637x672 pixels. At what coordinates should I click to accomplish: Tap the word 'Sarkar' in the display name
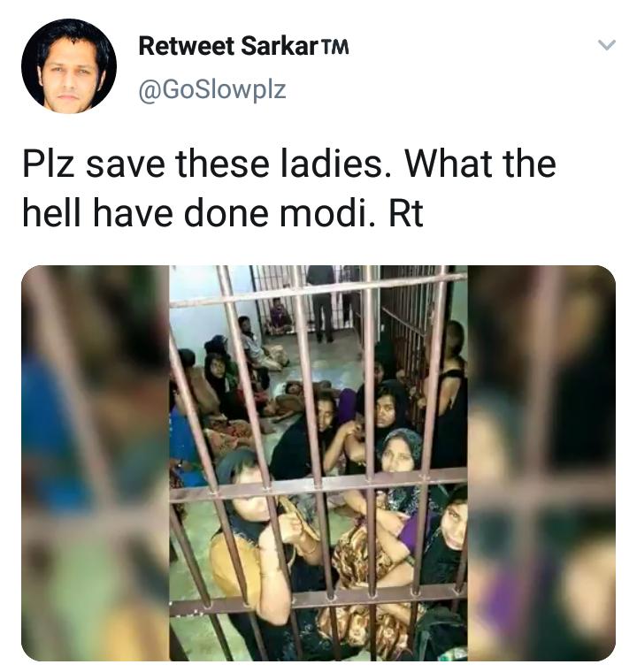point(278,46)
